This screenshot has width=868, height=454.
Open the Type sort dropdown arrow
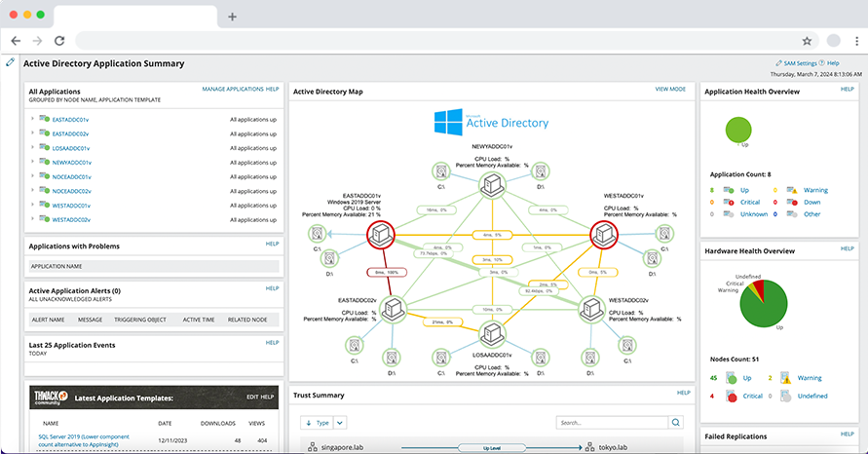pos(340,423)
